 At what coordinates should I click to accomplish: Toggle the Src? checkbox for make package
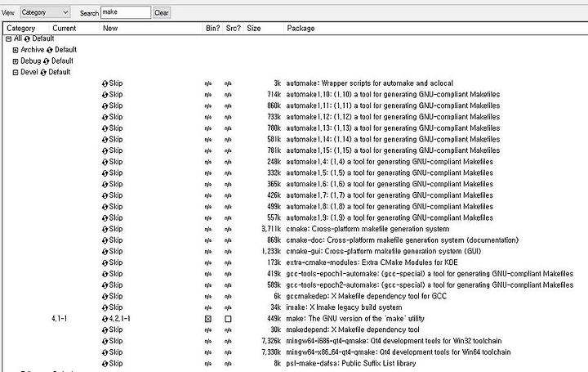[x=228, y=319]
